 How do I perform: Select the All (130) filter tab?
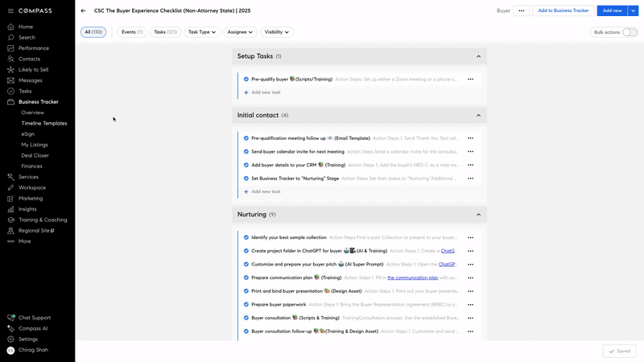[x=93, y=32]
